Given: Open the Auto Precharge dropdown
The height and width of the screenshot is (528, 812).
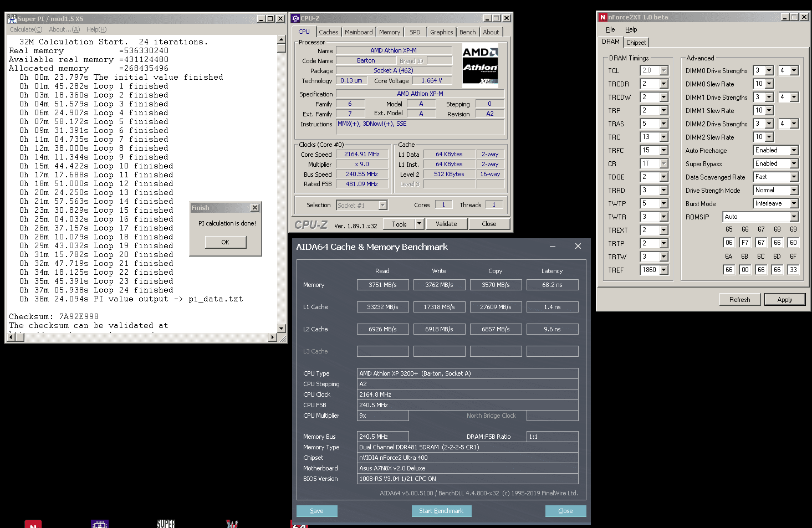Looking at the screenshot, I should (794, 150).
